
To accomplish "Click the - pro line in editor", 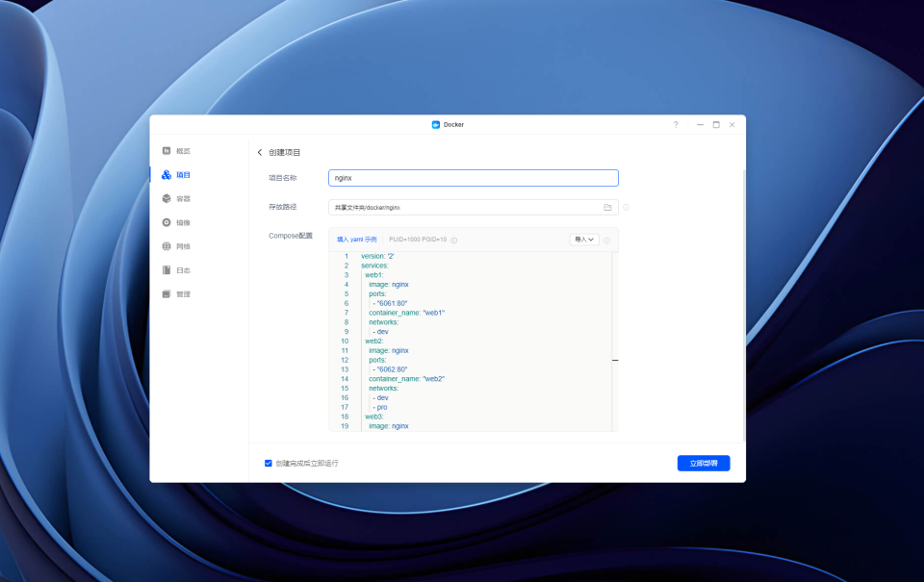I will click(x=380, y=407).
